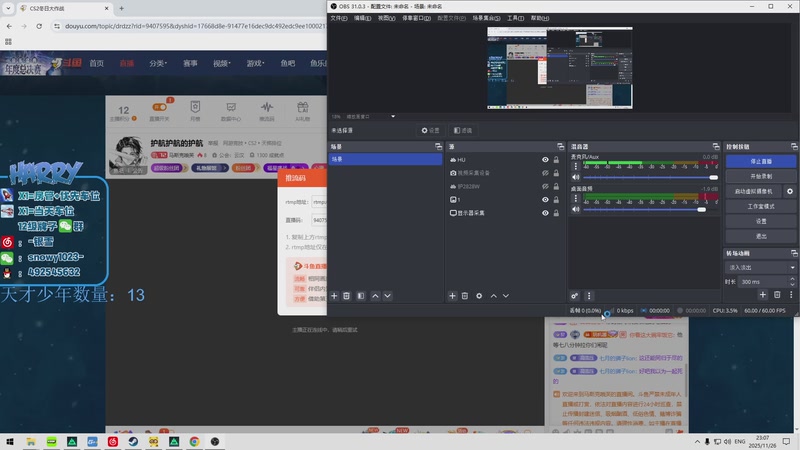Open advanced audio properties in mixer
Image resolution: width=800 pixels, height=450 pixels.
[574, 296]
